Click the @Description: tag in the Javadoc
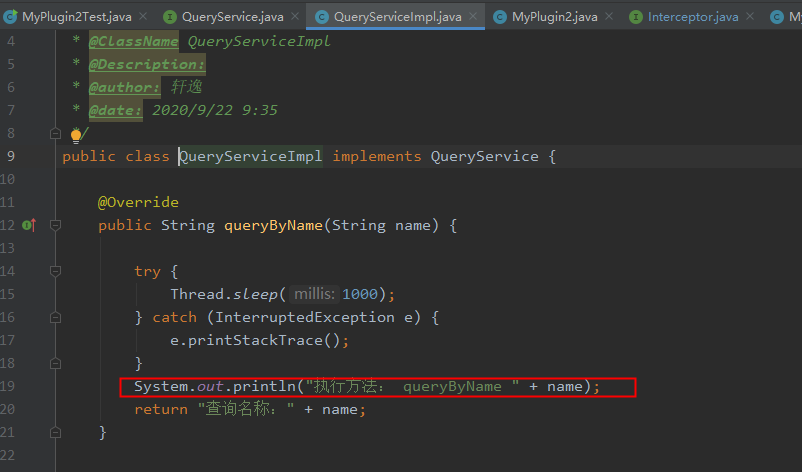The image size is (802, 472). pyautogui.click(x=147, y=64)
